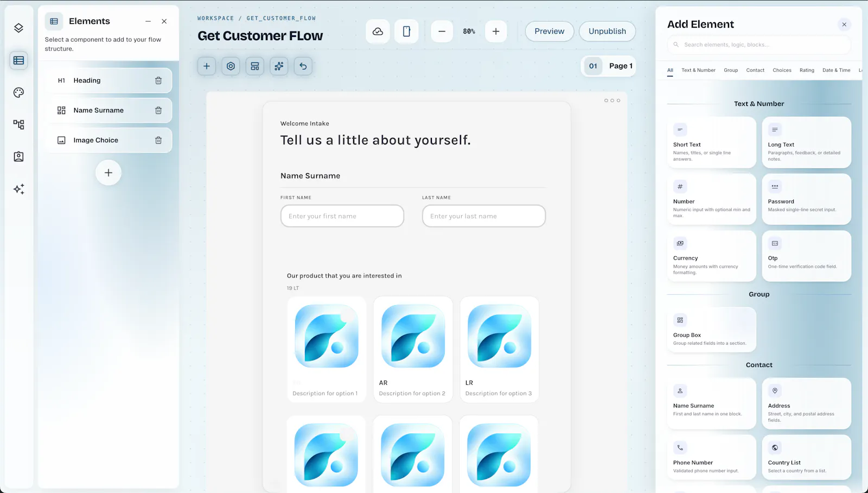Open the AI sparkles sidebar icon
This screenshot has height=493, width=868.
[18, 189]
